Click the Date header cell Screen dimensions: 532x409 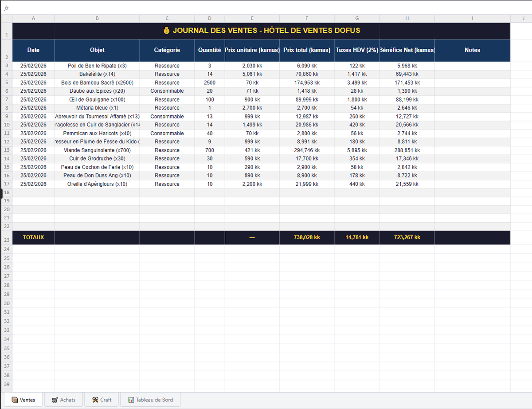[x=33, y=50]
